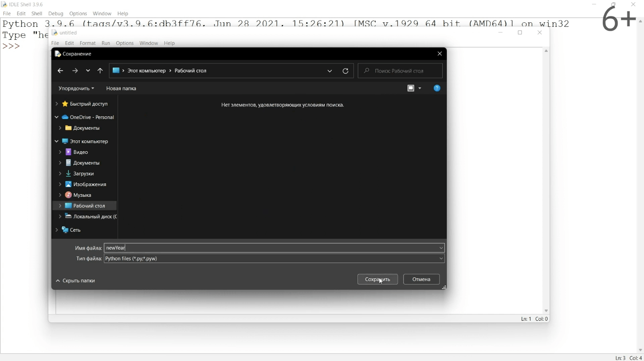Open File menu in untitled editor
The width and height of the screenshot is (644, 361).
pyautogui.click(x=55, y=43)
